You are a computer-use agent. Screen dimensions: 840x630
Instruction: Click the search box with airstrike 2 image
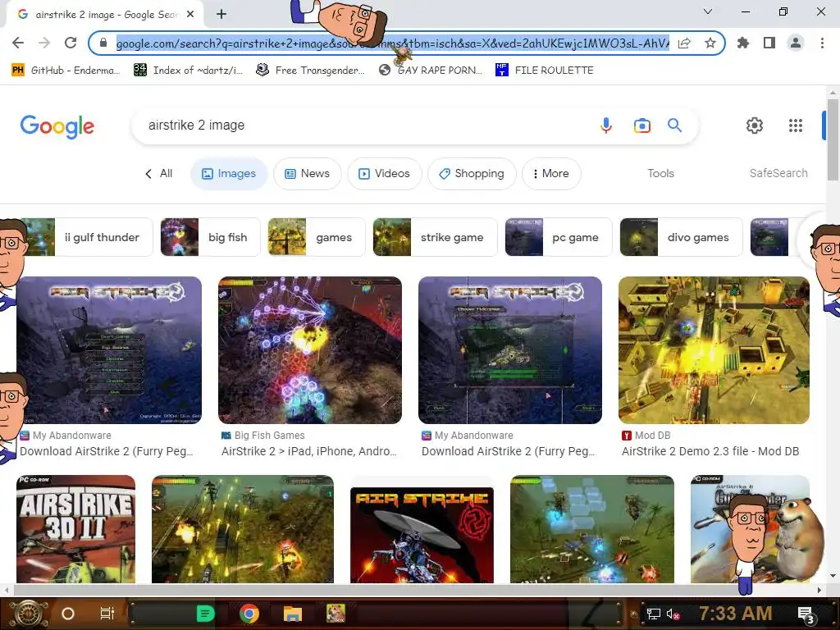(364, 126)
